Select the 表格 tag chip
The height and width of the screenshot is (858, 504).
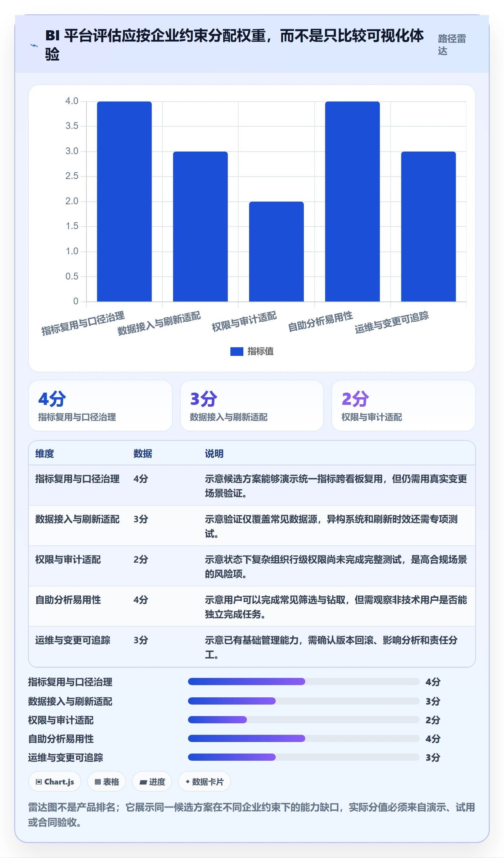click(x=107, y=782)
